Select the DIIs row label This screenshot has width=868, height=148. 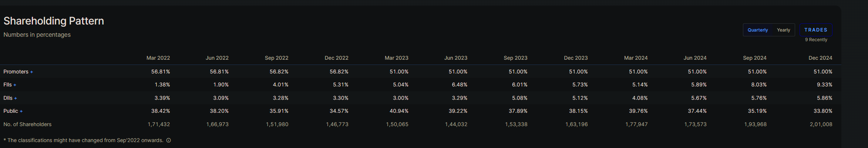pos(8,98)
